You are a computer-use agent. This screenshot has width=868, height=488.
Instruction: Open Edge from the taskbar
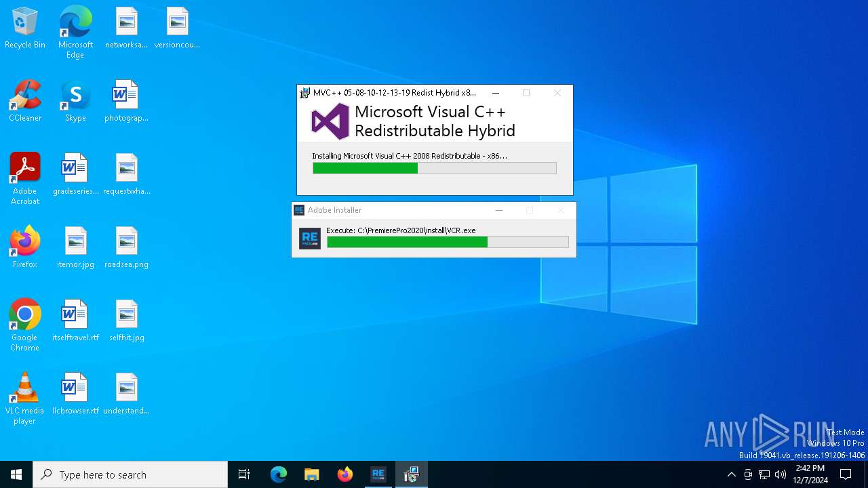pos(279,474)
